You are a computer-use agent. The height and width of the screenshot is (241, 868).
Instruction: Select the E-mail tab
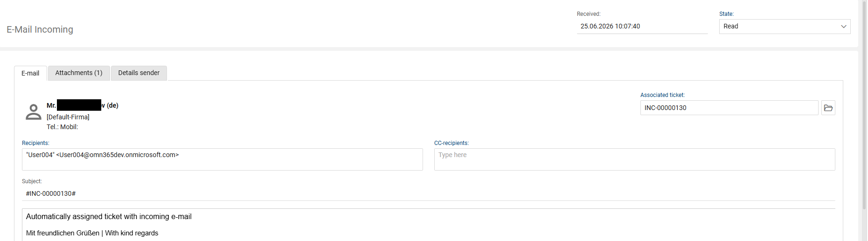[x=30, y=73]
